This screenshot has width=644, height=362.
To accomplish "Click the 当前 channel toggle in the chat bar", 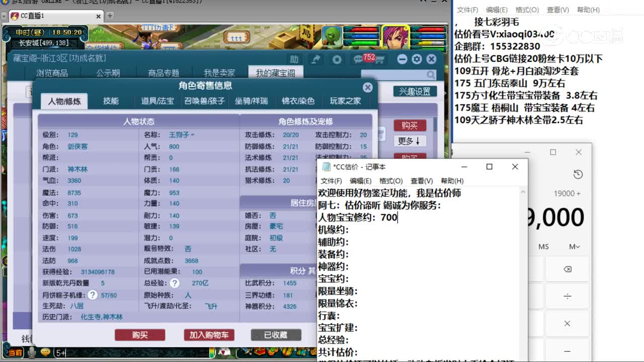I will (x=15, y=352).
